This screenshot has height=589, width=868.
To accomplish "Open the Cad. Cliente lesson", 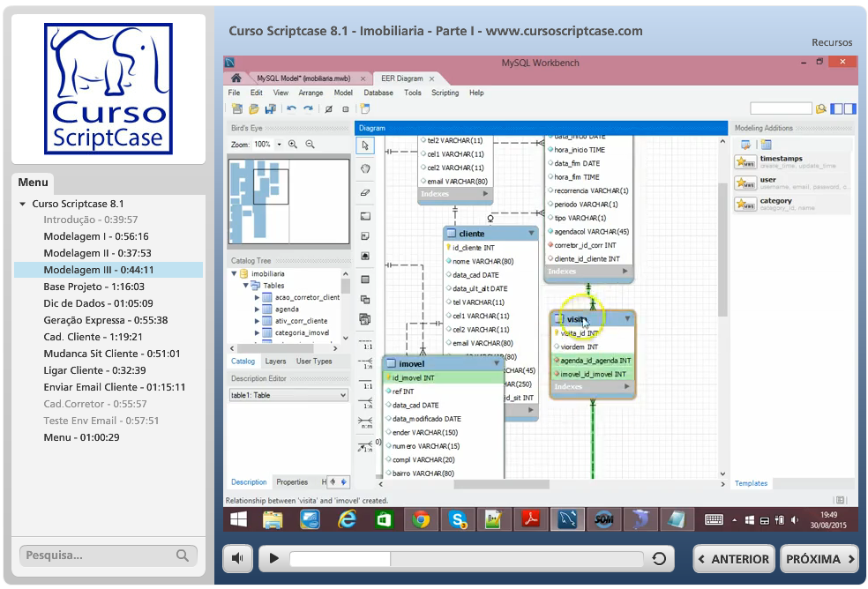I will tap(93, 337).
